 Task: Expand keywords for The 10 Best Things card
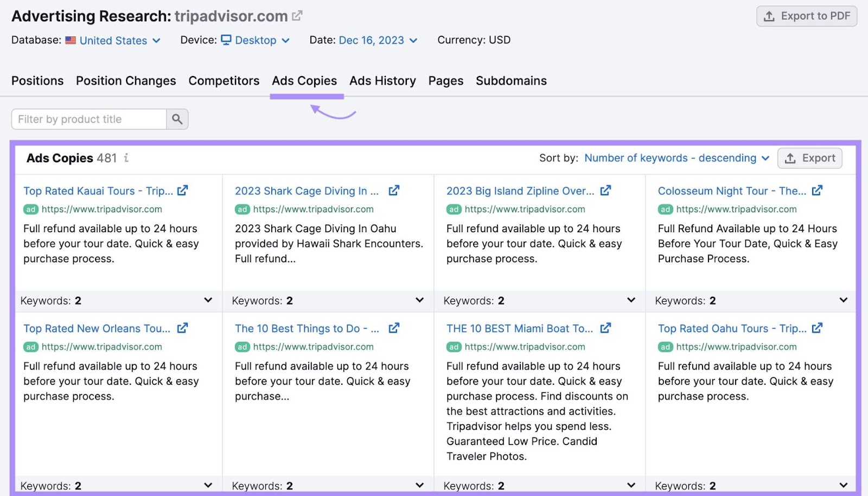pyautogui.click(x=420, y=485)
